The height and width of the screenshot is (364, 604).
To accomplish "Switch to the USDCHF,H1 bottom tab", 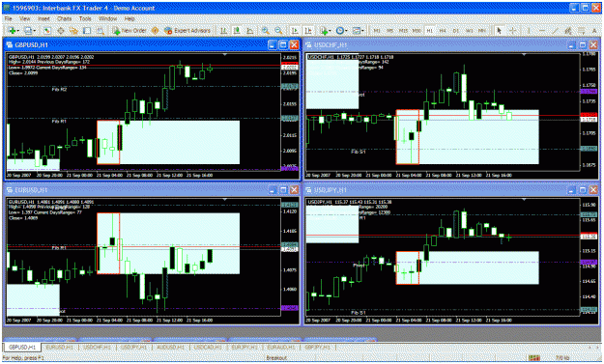I will click(97, 347).
